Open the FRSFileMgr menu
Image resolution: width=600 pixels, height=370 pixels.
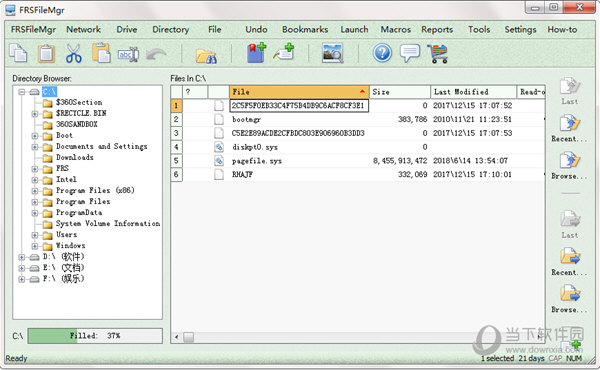coord(33,29)
